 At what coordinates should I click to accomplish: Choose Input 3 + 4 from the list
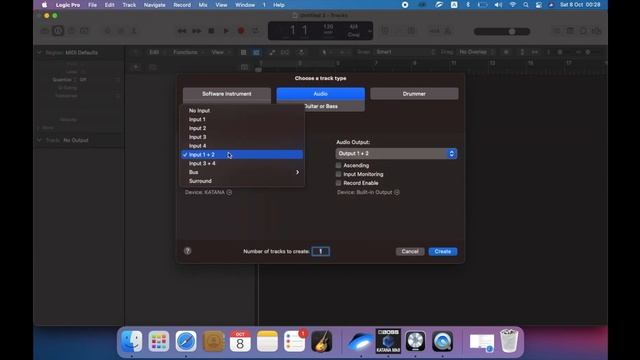[242, 163]
